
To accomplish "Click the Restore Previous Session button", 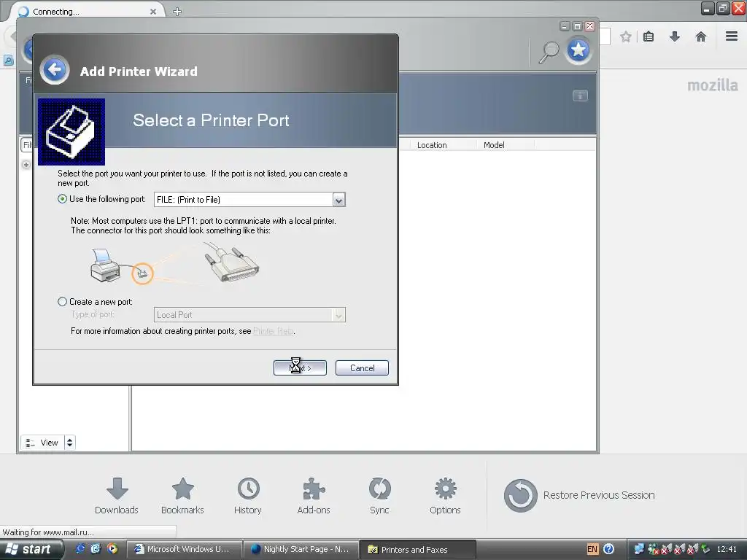I will (579, 495).
